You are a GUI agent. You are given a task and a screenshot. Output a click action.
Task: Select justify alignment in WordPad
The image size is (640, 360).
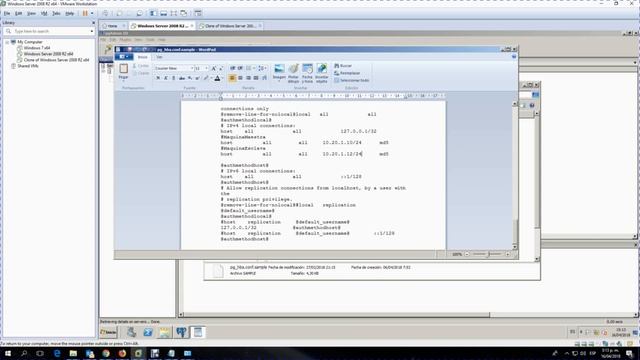pos(256,78)
